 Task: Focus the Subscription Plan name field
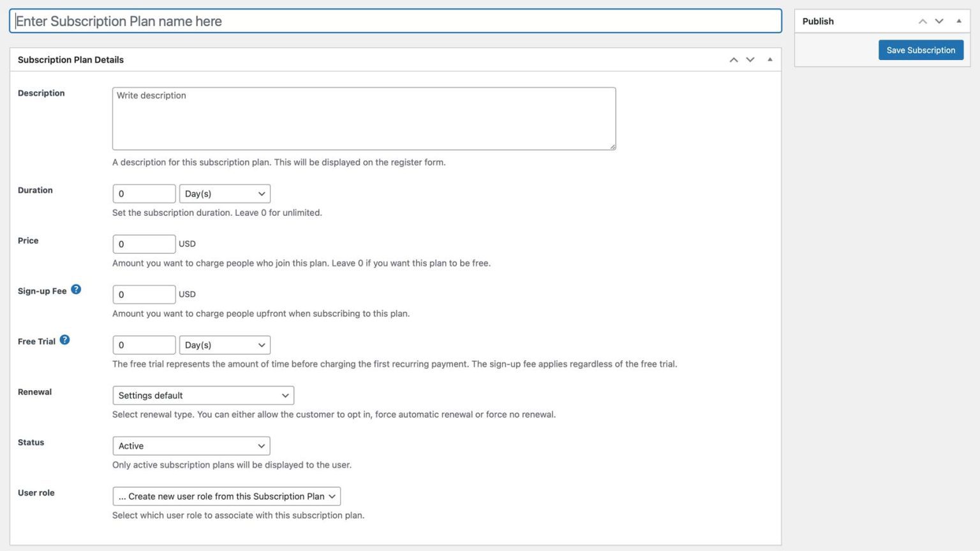point(396,21)
